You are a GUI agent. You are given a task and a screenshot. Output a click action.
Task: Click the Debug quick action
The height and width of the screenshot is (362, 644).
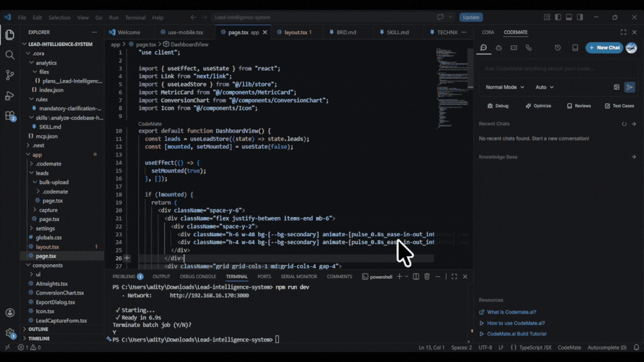pos(498,106)
